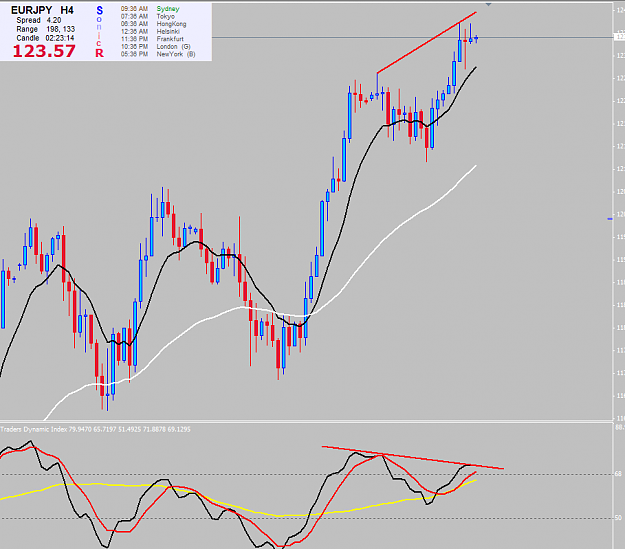
Task: Click the Helsinki session label
Action: [x=168, y=31]
